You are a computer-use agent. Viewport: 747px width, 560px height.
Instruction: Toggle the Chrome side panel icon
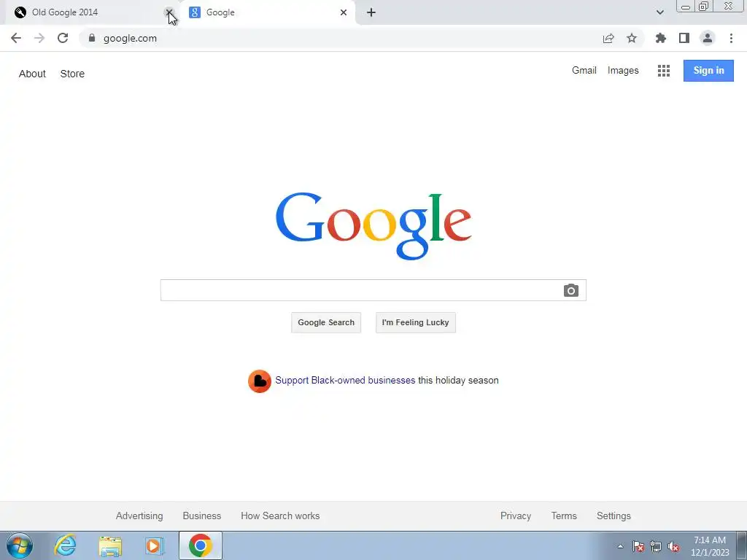(x=684, y=38)
